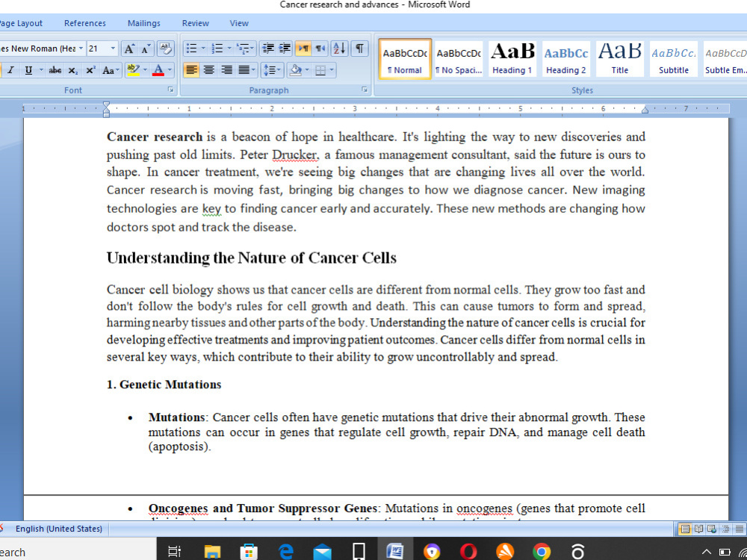Viewport: 747px width, 560px height.
Task: Click the Task View taskbar icon
Action: pos(175,552)
